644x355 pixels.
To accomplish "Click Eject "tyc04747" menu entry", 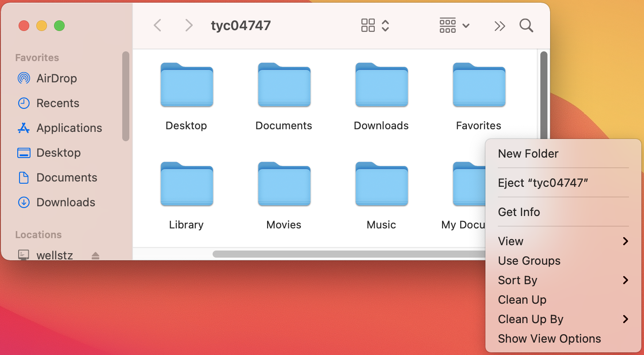I will click(543, 183).
